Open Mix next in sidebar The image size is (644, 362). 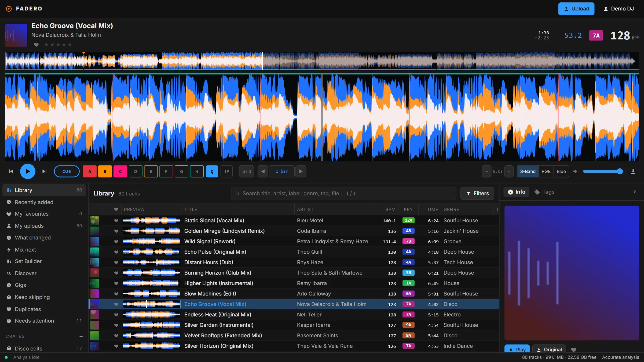(x=44, y=250)
